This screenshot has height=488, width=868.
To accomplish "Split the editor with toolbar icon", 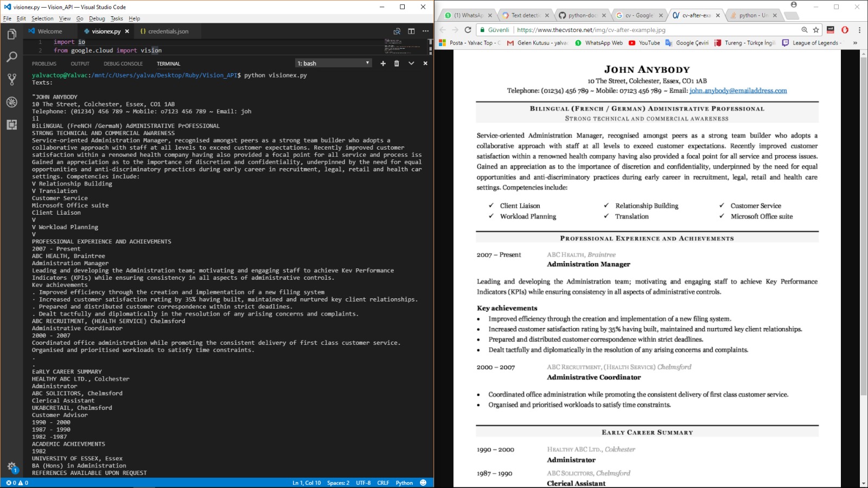I will coord(411,31).
